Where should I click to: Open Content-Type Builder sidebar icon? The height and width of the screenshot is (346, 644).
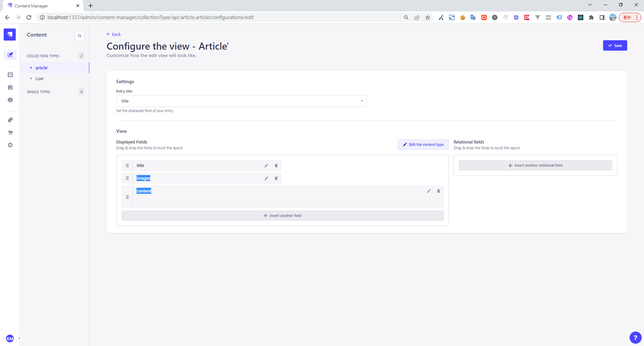click(x=10, y=75)
